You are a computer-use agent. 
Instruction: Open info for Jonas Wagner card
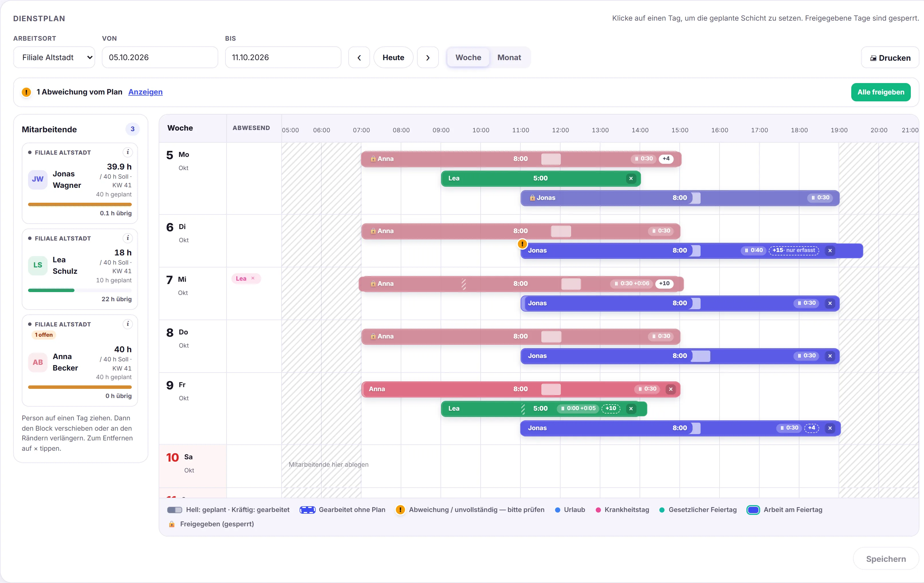pyautogui.click(x=128, y=152)
